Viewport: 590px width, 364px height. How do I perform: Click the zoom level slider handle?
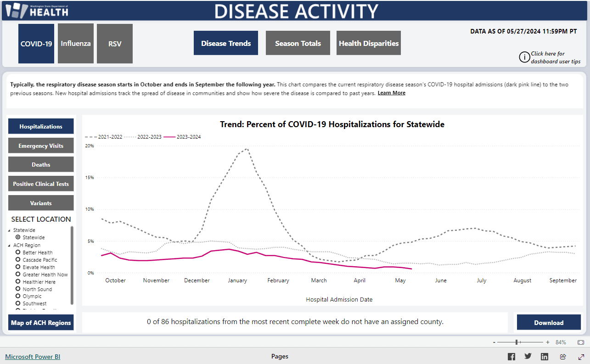[x=517, y=342]
